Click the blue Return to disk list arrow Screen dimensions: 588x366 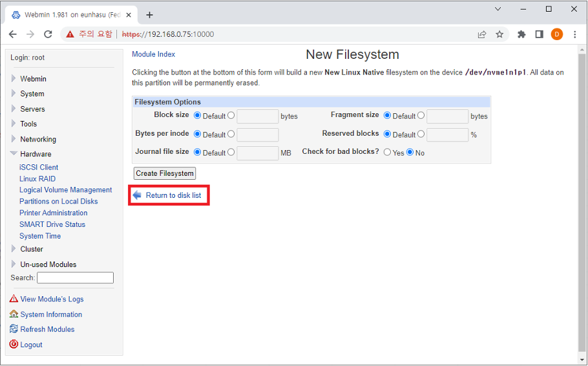point(136,195)
